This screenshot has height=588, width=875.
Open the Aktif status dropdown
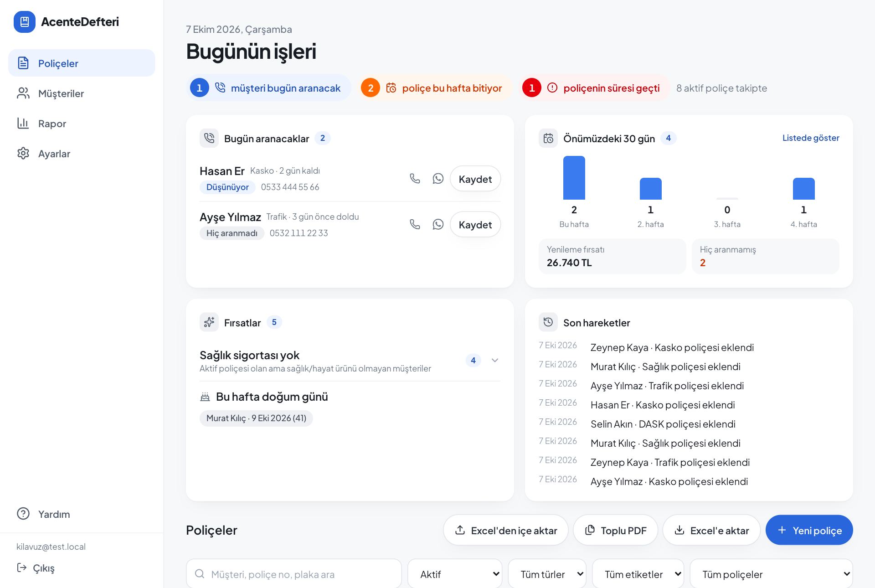click(x=455, y=574)
